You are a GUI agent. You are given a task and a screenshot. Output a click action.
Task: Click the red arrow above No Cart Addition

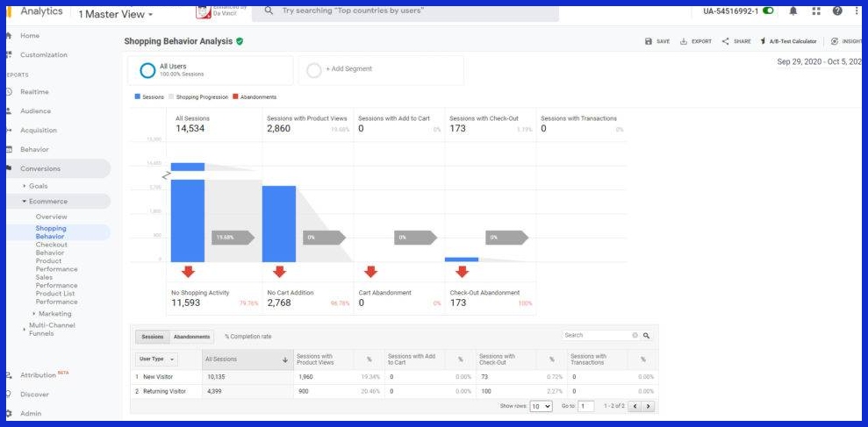(280, 272)
